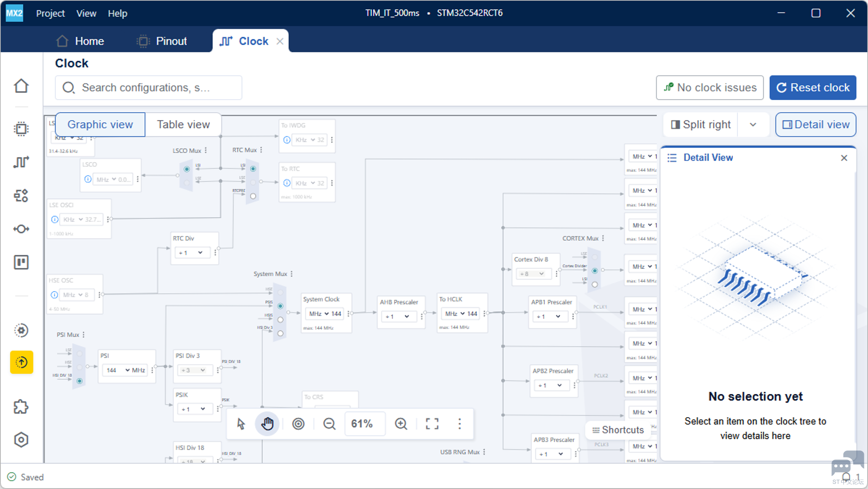Select the hand pan tool

tap(267, 424)
